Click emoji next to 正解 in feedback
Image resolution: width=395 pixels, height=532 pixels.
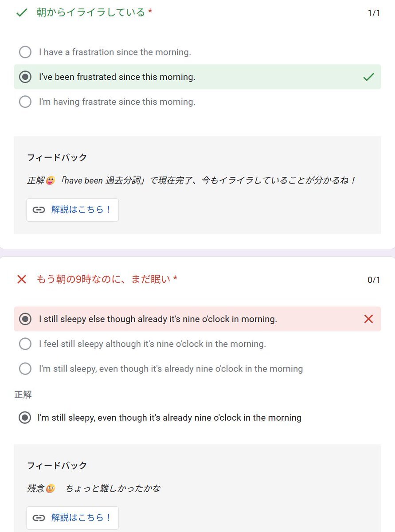(50, 180)
